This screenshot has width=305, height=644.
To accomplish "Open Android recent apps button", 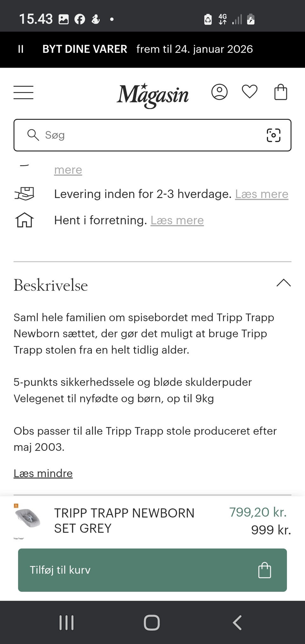I will 66,622.
